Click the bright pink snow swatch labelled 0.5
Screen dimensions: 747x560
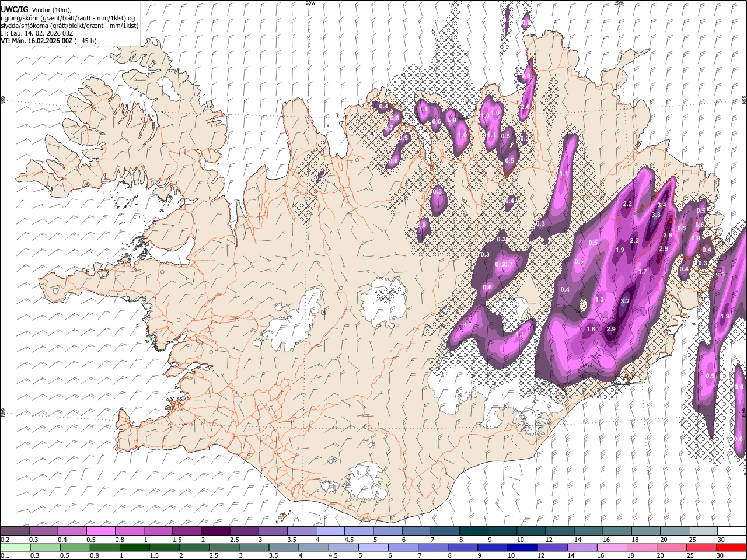coord(100,531)
